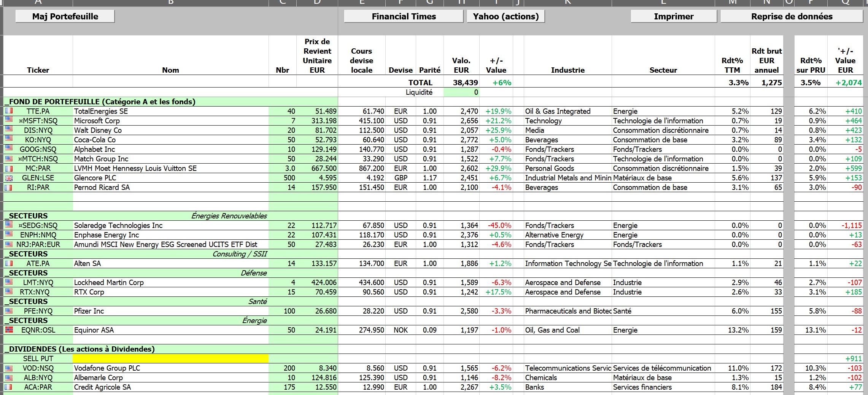Select the Prix de Revient Unitaire header
The image size is (868, 395).
317,56
